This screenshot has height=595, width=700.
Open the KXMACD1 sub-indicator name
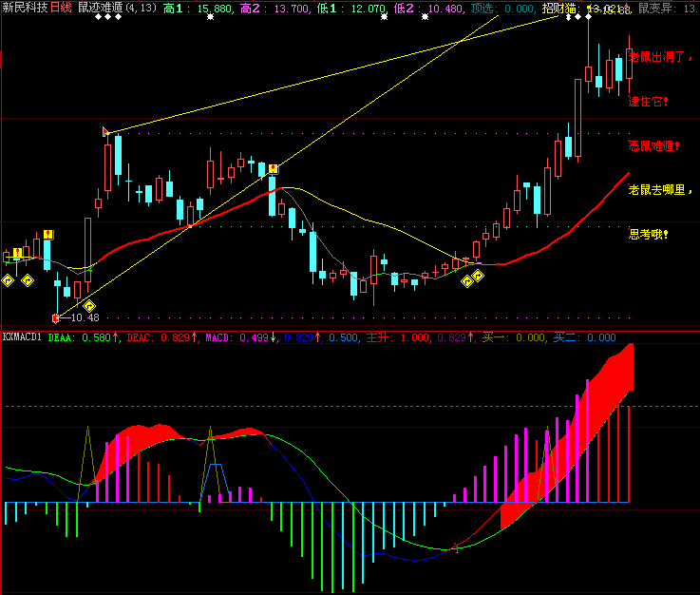(x=22, y=336)
